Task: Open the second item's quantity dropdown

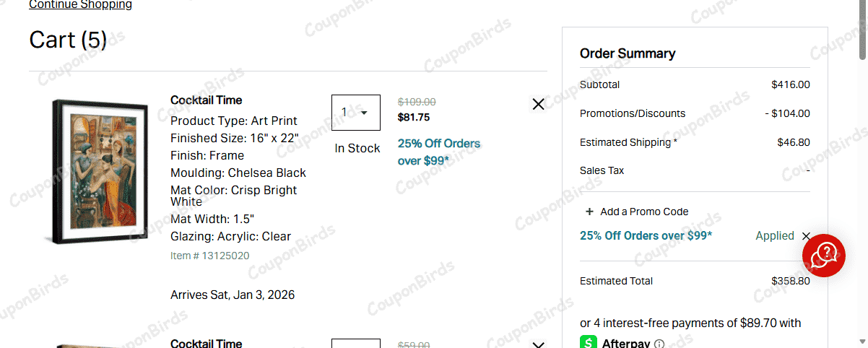Action: [355, 344]
